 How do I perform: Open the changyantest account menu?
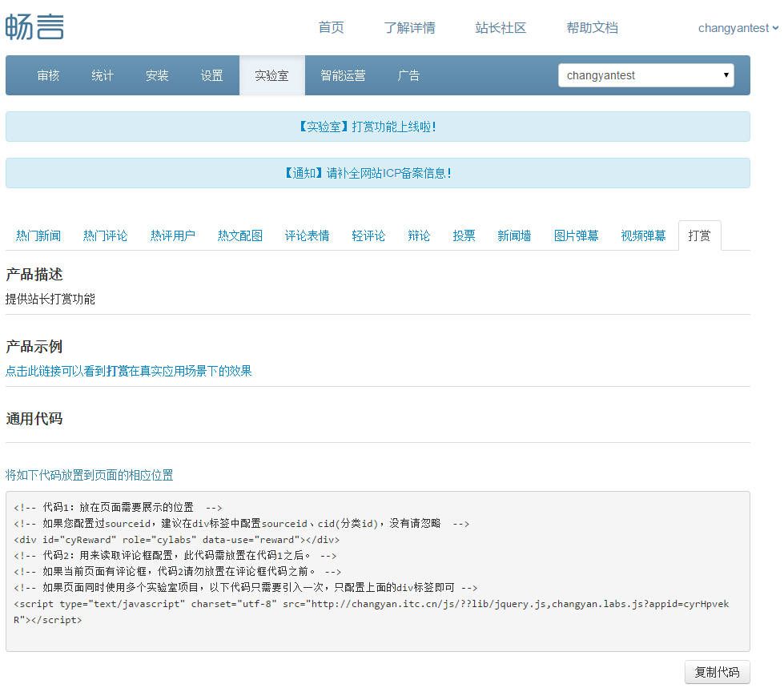[737, 28]
